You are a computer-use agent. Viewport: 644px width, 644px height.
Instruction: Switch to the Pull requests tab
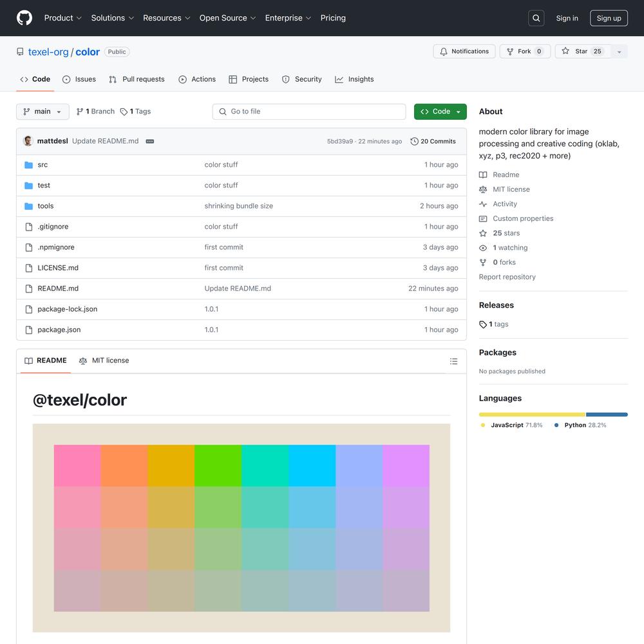pyautogui.click(x=137, y=79)
